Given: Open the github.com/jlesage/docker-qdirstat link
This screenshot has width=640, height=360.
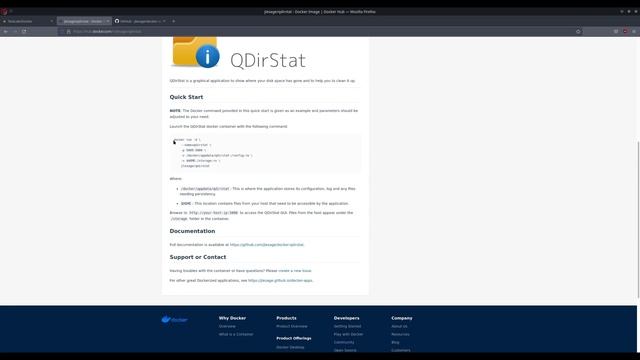Looking at the screenshot, I should tap(267, 245).
